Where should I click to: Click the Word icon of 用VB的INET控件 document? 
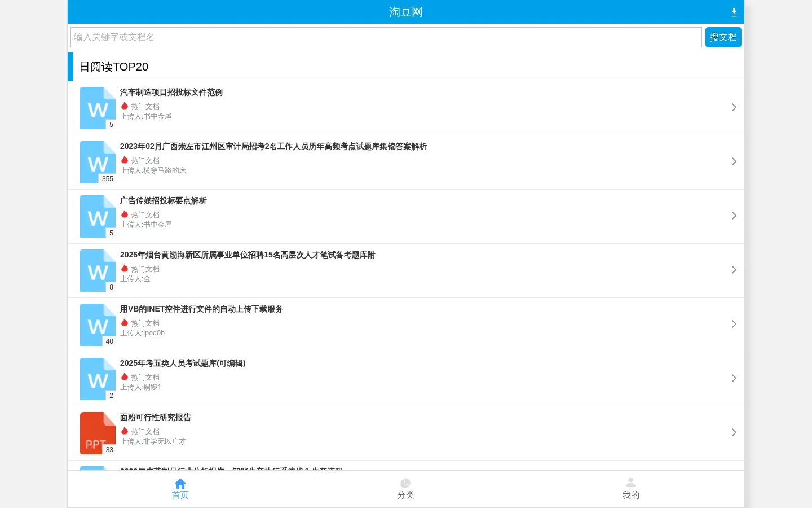[98, 325]
